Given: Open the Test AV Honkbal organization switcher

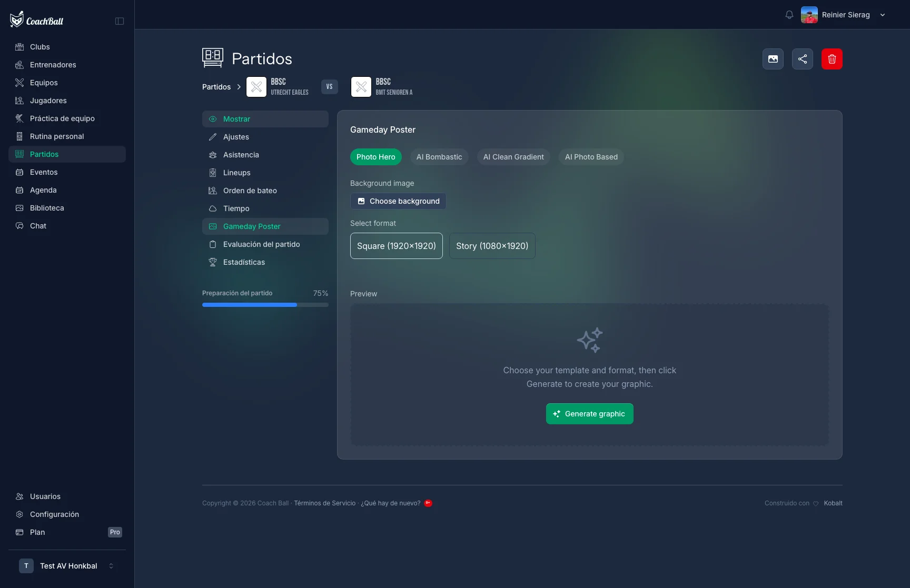Looking at the screenshot, I should [66, 566].
